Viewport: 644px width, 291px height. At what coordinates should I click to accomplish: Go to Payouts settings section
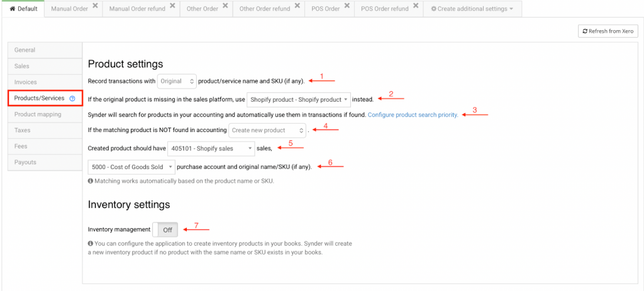pyautogui.click(x=25, y=162)
